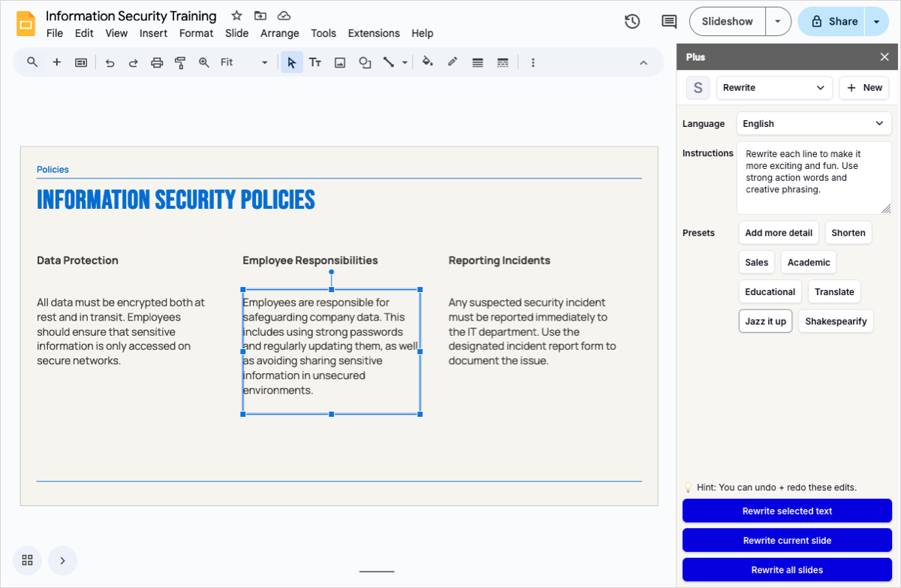Open more toolbar options menu
This screenshot has width=901, height=588.
[533, 62]
